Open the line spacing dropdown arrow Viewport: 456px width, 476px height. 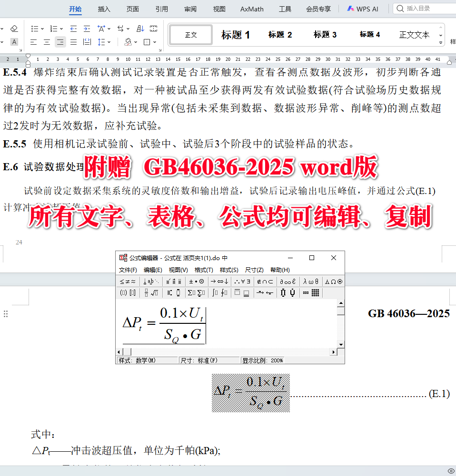(x=109, y=42)
